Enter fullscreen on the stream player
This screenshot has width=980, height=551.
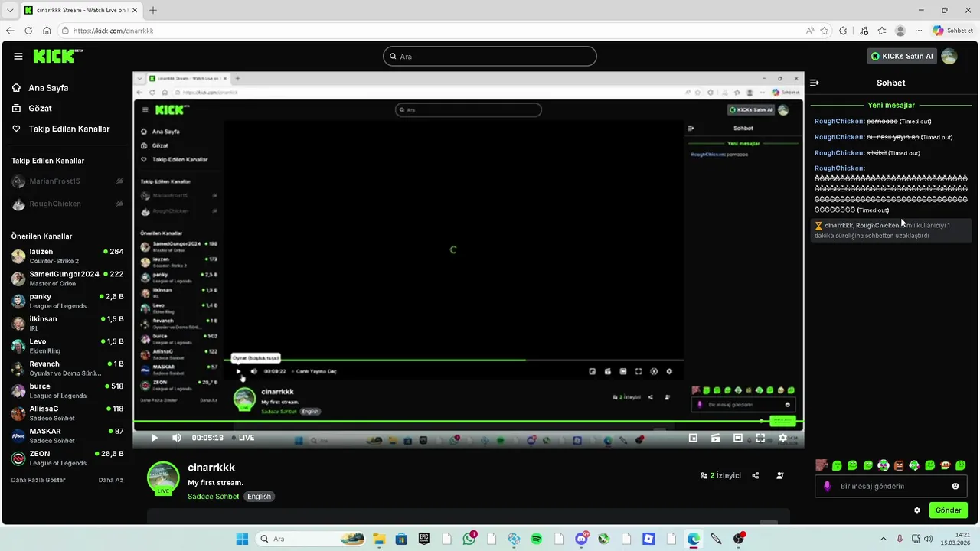click(x=760, y=438)
